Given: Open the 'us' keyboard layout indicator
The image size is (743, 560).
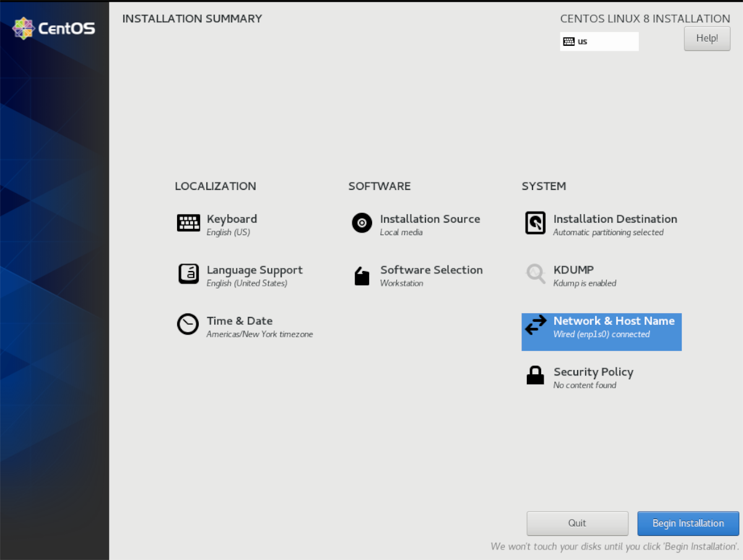Looking at the screenshot, I should click(x=598, y=41).
